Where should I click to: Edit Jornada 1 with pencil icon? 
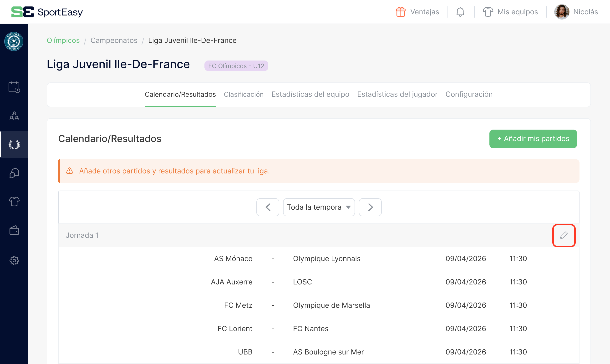[564, 235]
